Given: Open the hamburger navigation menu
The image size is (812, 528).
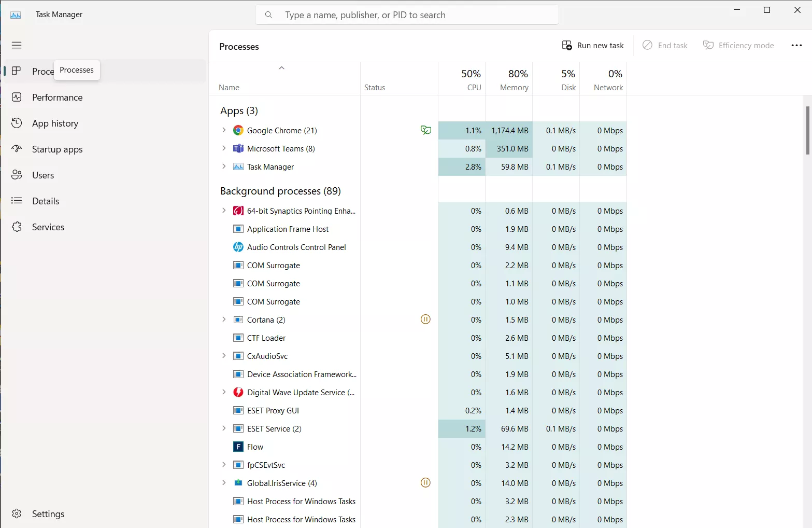Looking at the screenshot, I should [x=17, y=45].
